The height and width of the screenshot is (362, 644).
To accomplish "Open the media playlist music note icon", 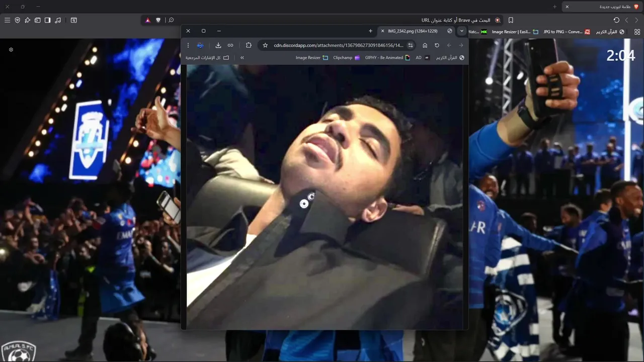I will pyautogui.click(x=58, y=20).
